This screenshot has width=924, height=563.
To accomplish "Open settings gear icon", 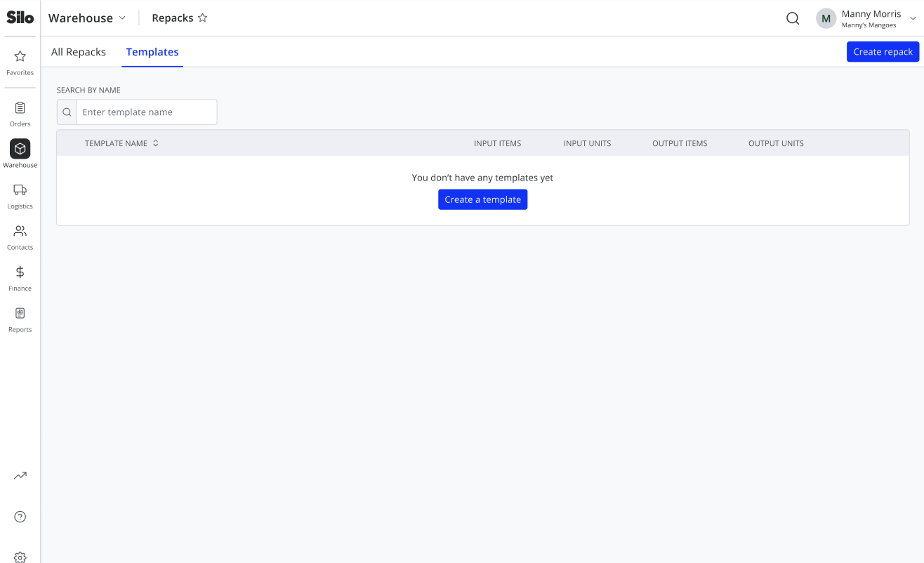I will point(20,557).
